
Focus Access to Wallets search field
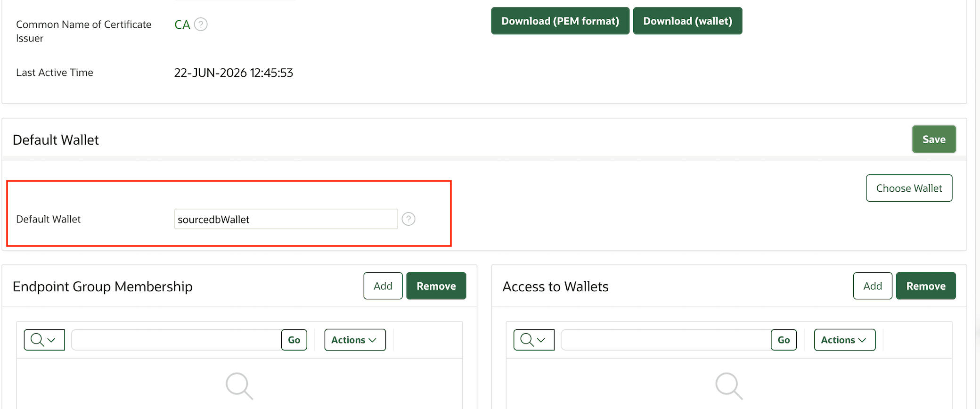666,340
